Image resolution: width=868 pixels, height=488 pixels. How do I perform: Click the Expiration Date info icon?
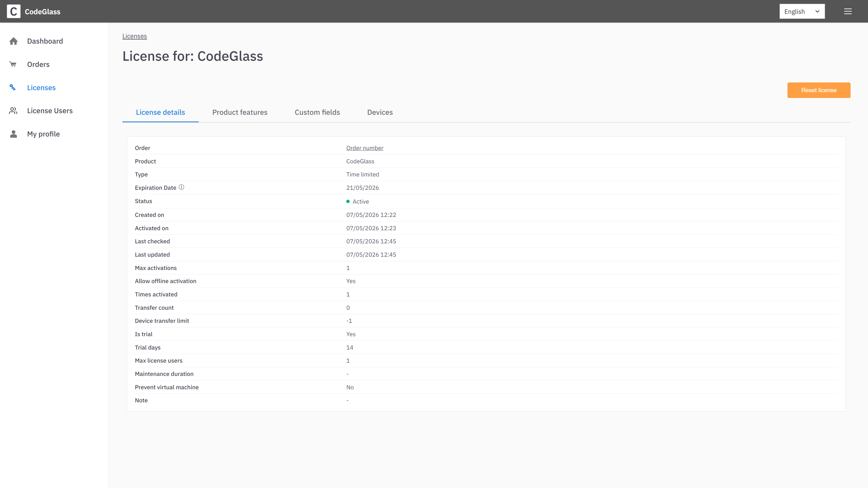(x=181, y=187)
